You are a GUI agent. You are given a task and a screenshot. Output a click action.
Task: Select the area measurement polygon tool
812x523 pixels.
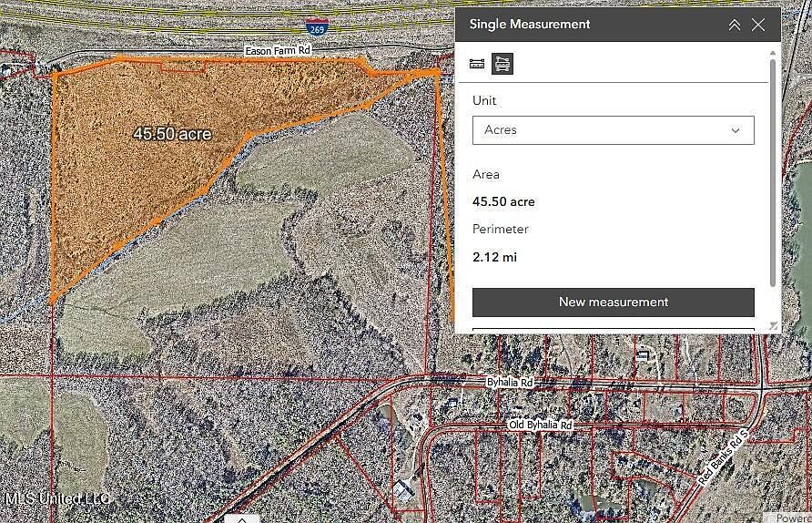(x=502, y=64)
